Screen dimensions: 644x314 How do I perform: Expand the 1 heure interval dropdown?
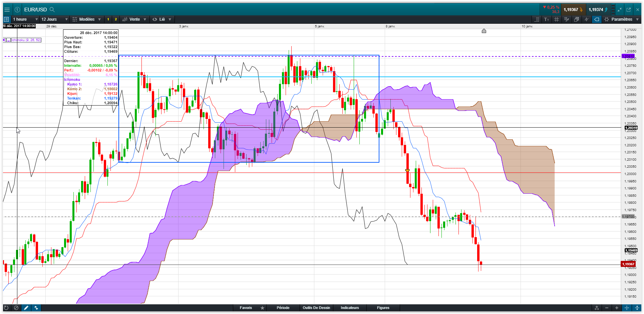(x=25, y=19)
